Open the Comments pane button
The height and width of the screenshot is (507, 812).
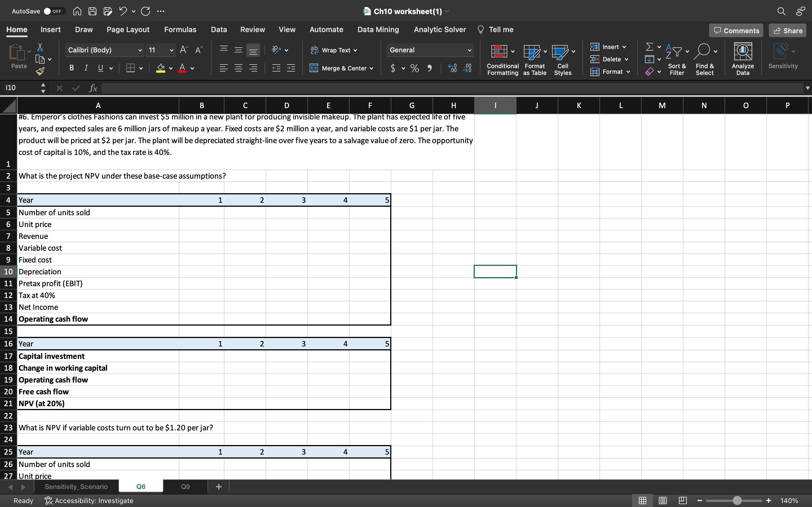point(736,30)
